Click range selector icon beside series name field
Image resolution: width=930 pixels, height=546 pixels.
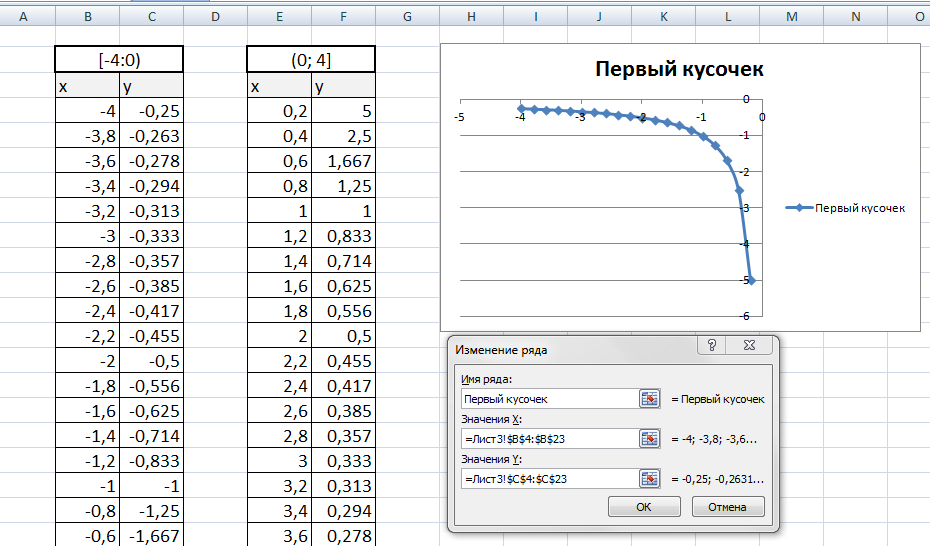pyautogui.click(x=650, y=399)
